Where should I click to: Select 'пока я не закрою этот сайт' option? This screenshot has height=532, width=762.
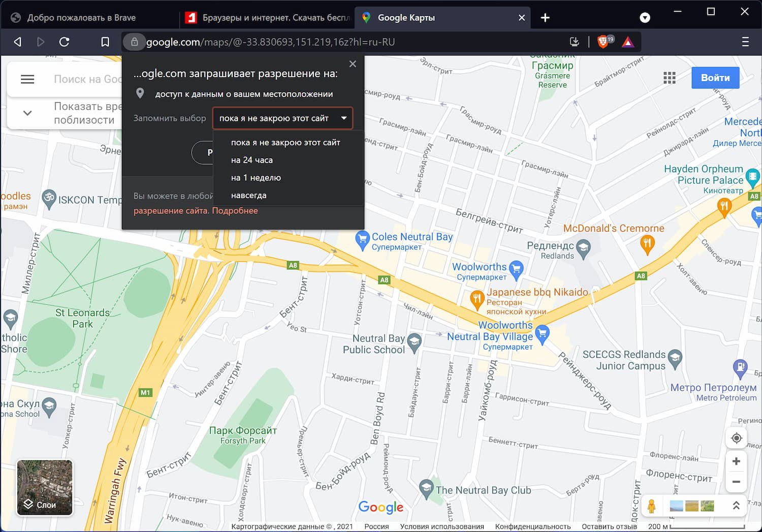coord(285,143)
